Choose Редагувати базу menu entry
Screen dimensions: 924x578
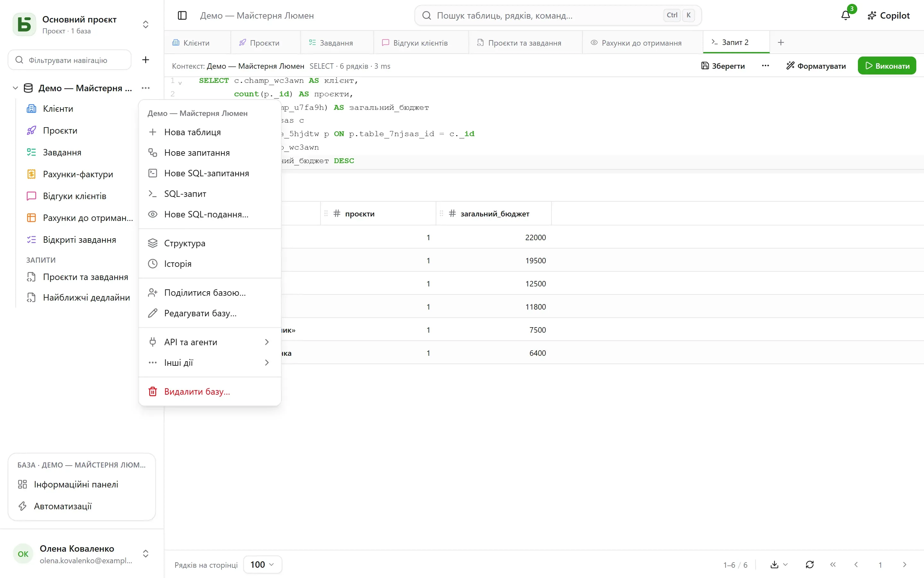pyautogui.click(x=210, y=313)
